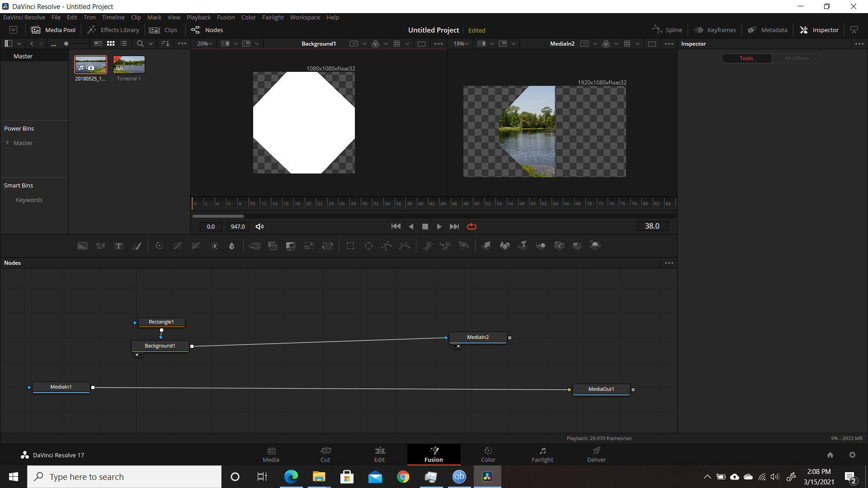Toggle the Keyframes editor panel
Viewport: 868px width, 488px height.
point(715,30)
